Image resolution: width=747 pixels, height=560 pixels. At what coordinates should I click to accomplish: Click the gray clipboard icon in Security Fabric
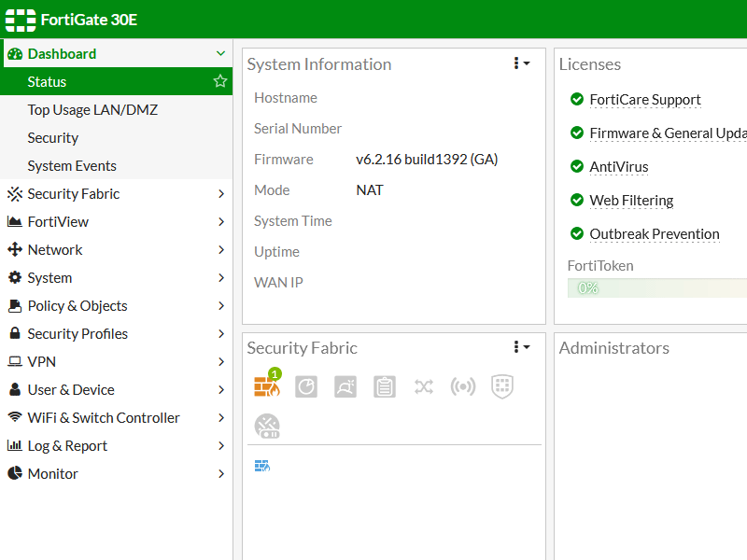click(385, 386)
